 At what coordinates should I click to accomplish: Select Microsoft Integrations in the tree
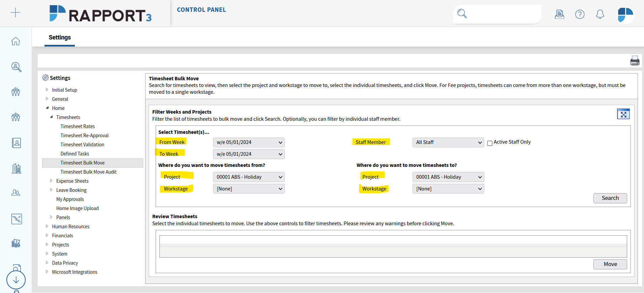(74, 272)
